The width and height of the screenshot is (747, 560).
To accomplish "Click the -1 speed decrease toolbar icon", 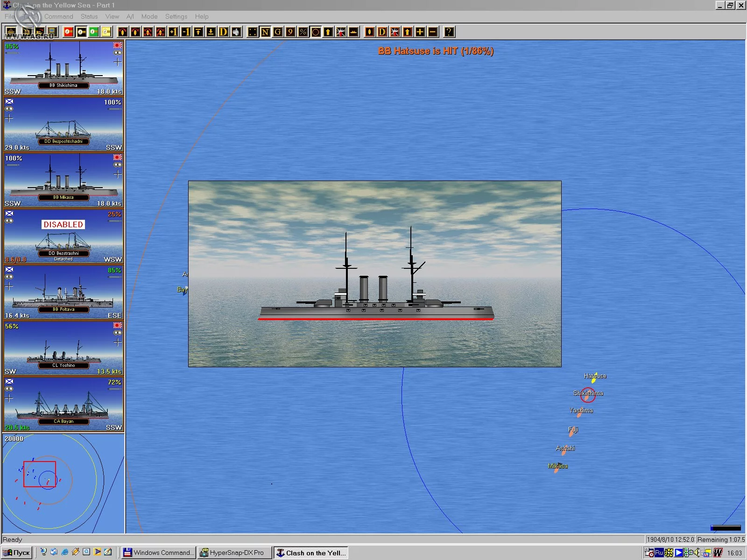I will 186,32.
